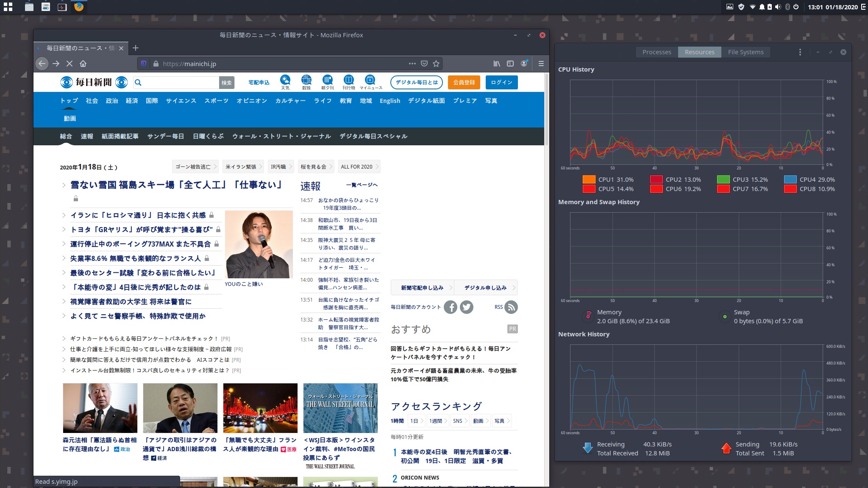Viewport: 868px width, 488px height.
Task: Open a new Firefox tab with plus
Action: [x=136, y=48]
